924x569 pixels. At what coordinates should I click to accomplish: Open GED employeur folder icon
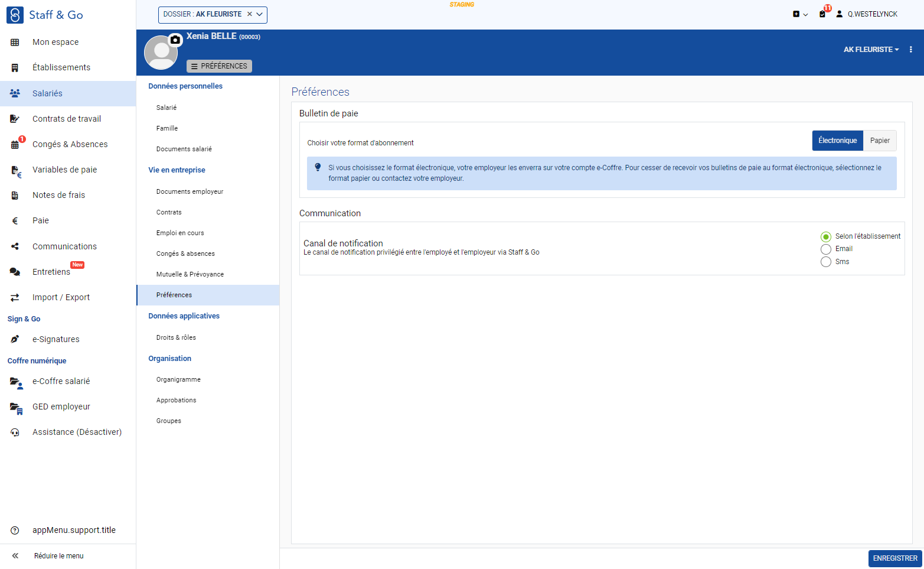point(16,408)
